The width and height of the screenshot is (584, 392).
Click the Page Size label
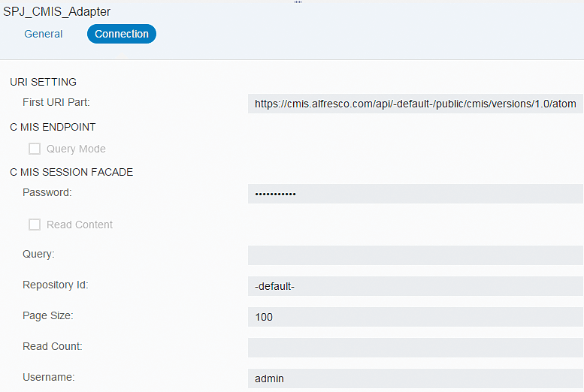pos(48,315)
